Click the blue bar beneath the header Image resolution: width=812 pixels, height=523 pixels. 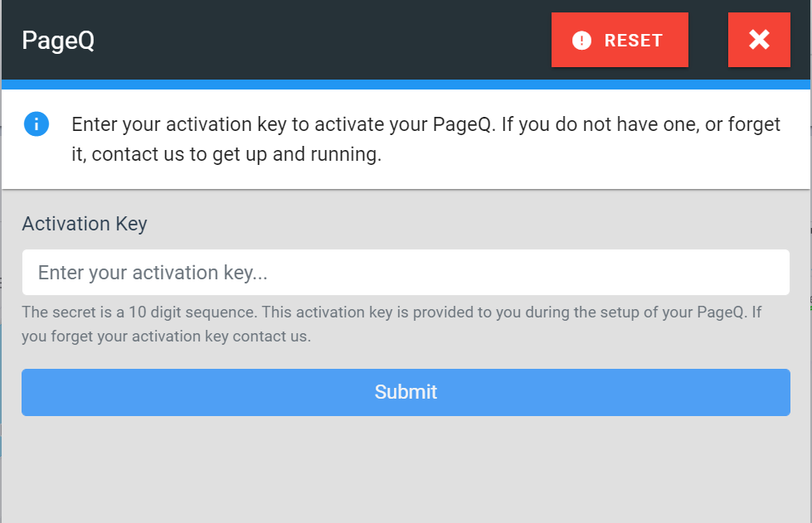406,84
